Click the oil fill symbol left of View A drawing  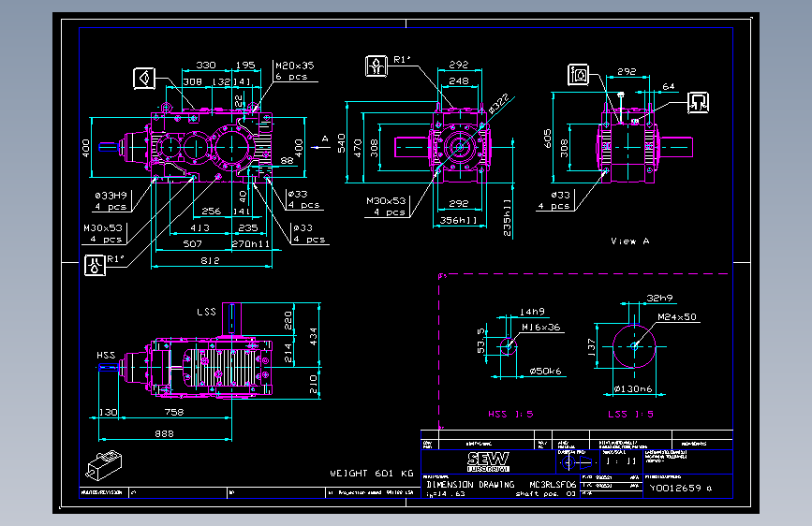tap(578, 75)
